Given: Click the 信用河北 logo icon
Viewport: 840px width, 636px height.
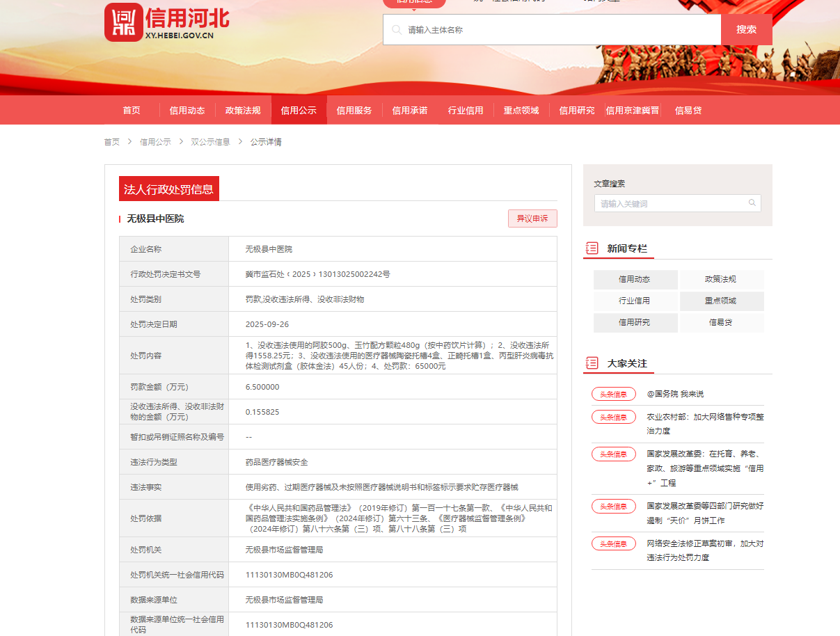Looking at the screenshot, I should 123,23.
